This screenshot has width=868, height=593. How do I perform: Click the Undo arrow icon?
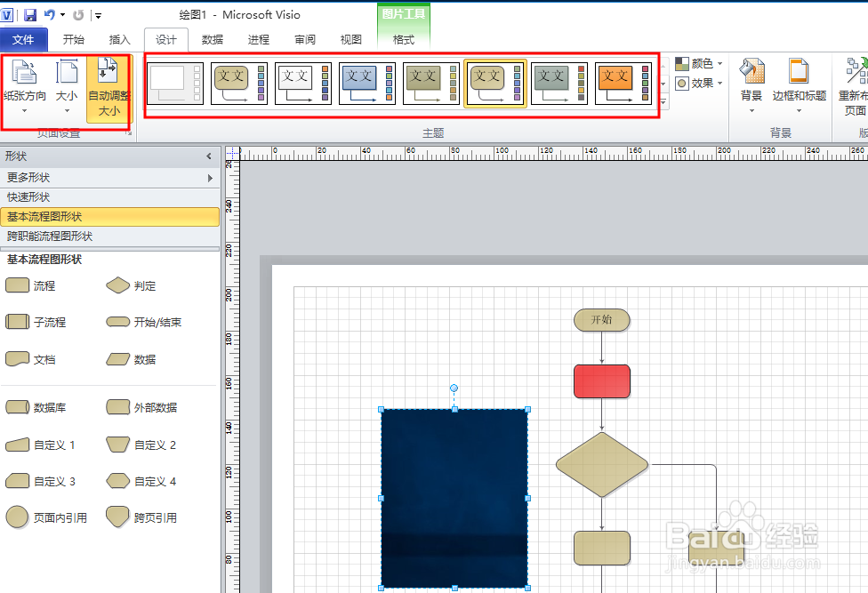(x=50, y=15)
